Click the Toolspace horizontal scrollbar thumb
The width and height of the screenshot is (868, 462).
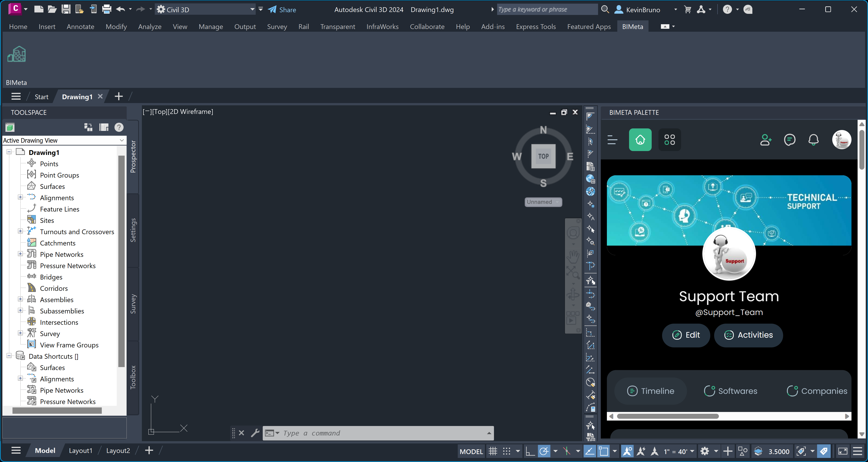57,411
